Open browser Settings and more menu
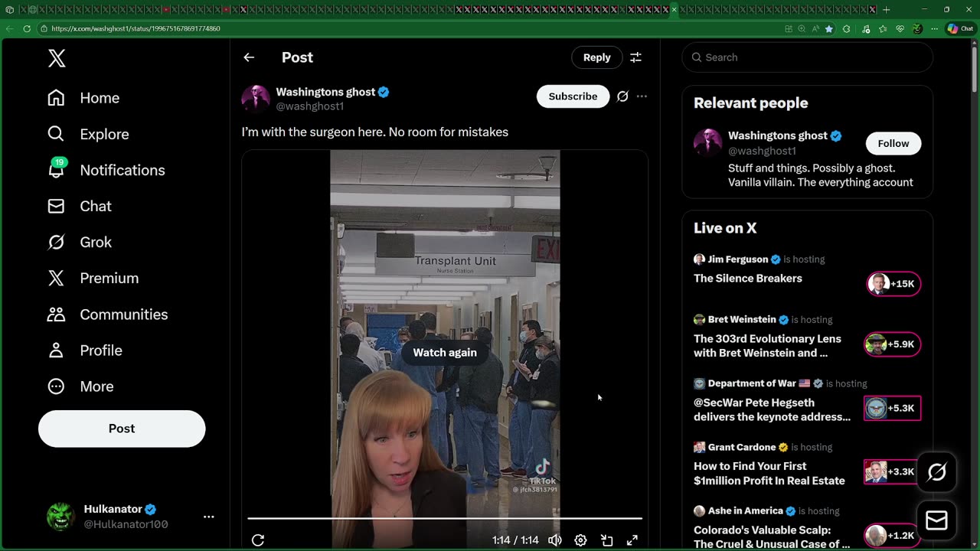The height and width of the screenshot is (551, 980). click(x=934, y=28)
